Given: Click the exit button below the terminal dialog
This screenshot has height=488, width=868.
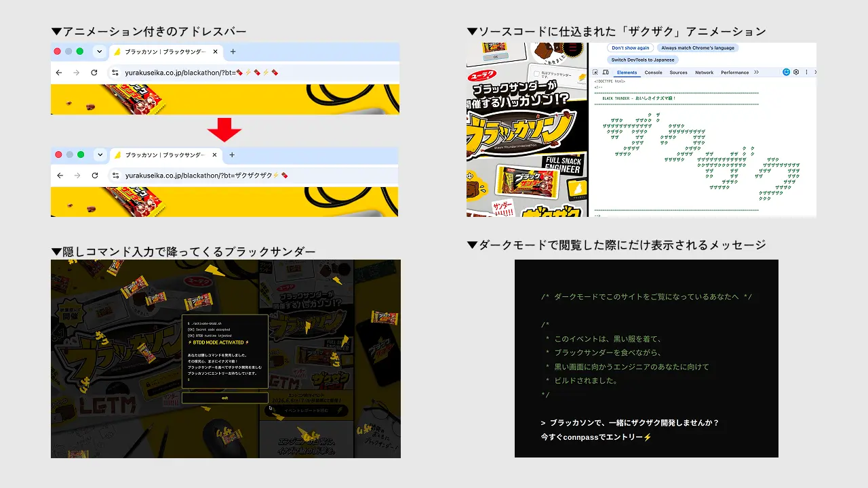Looking at the screenshot, I should pyautogui.click(x=224, y=398).
